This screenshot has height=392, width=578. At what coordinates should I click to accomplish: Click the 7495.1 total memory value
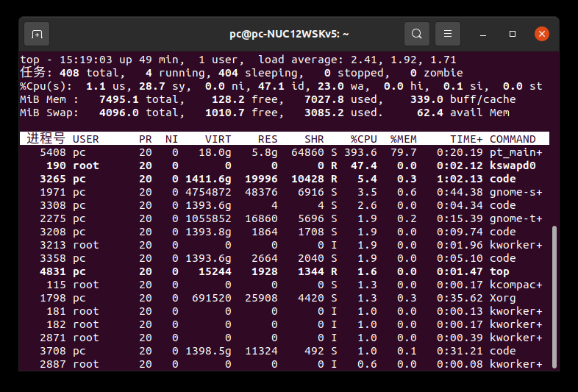[x=119, y=99]
